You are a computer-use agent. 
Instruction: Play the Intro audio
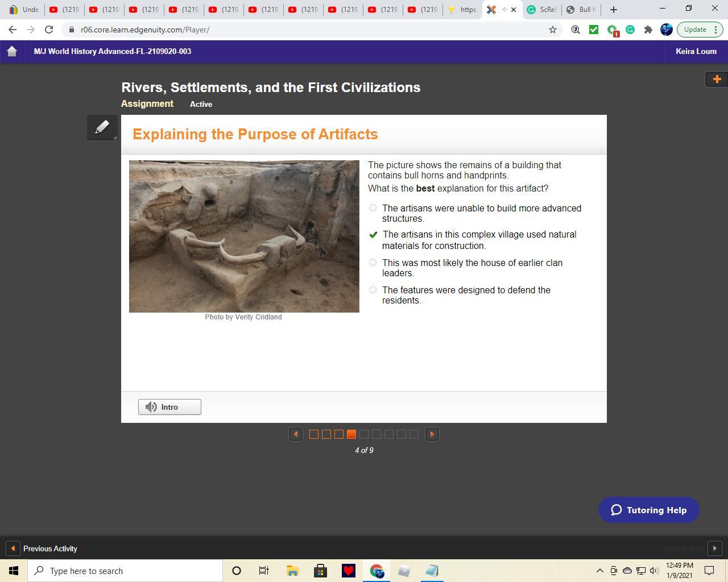pos(169,407)
